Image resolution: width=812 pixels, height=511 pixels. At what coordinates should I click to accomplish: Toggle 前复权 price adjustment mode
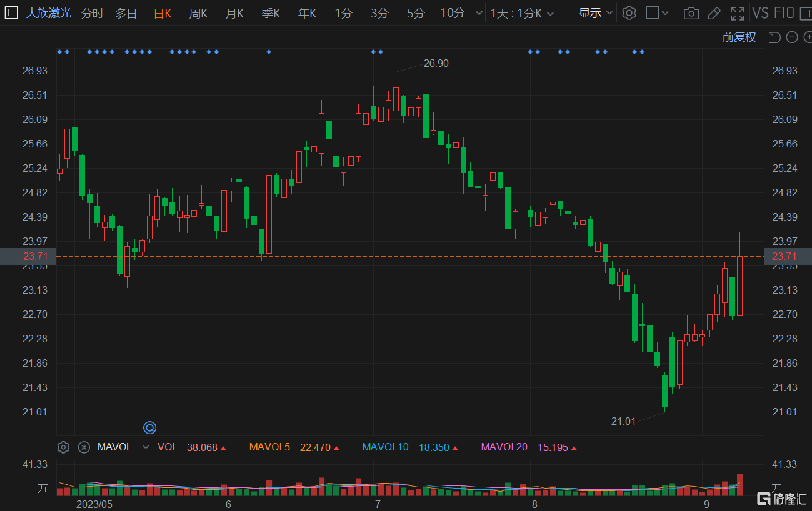[739, 37]
